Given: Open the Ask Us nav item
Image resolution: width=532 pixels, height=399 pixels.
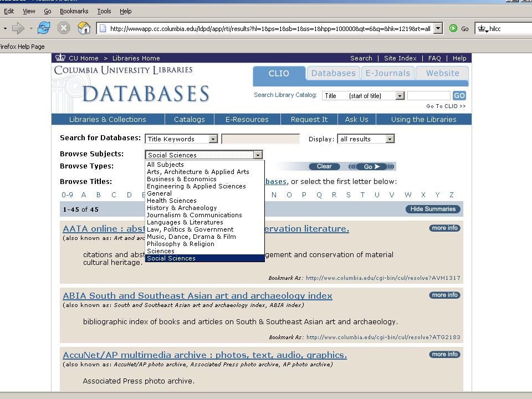Looking at the screenshot, I should pos(356,120).
